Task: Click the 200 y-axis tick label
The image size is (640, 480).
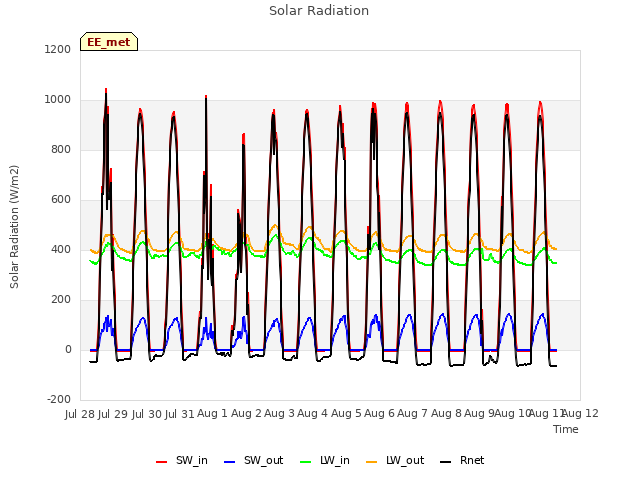Action: (61, 300)
